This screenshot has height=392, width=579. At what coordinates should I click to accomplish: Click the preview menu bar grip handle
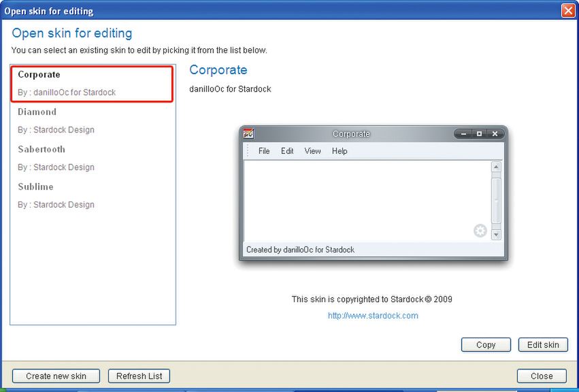(248, 150)
